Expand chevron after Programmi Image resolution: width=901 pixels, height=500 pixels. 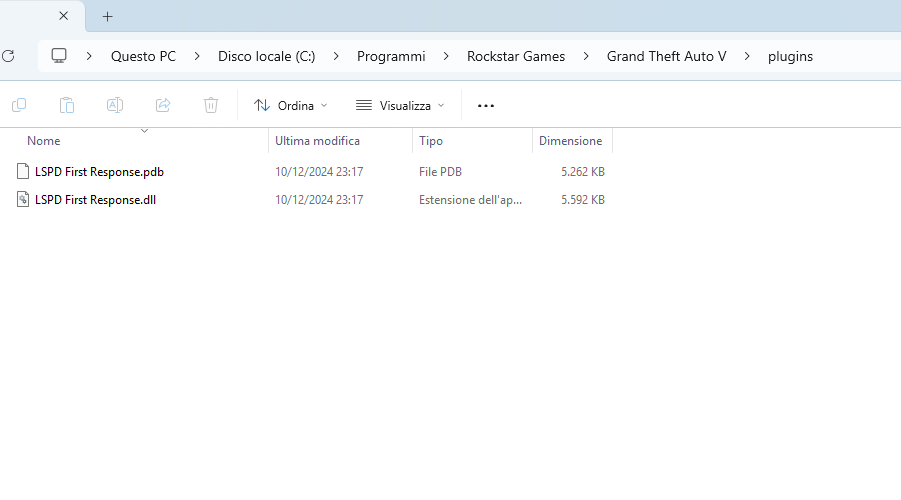point(446,56)
